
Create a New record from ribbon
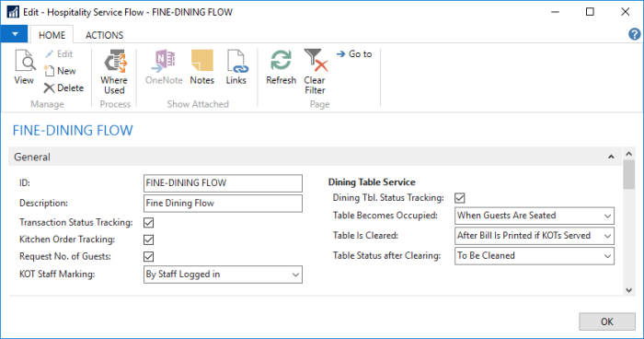point(60,71)
